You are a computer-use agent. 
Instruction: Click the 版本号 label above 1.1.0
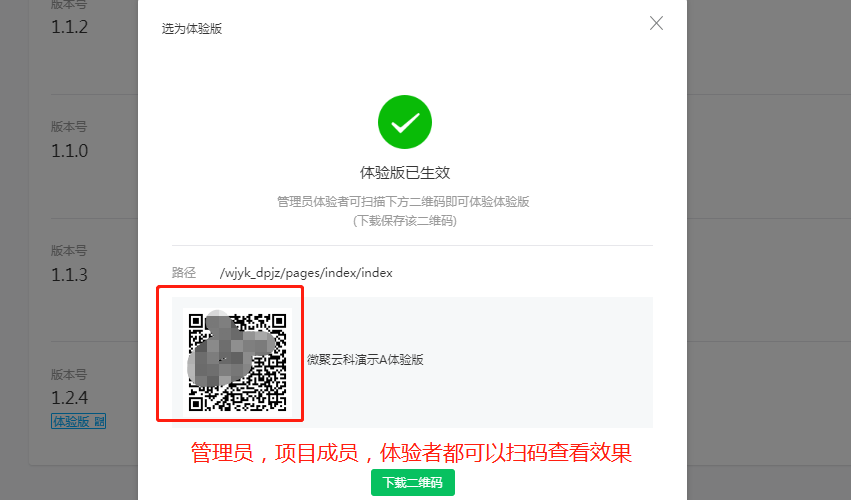[x=69, y=126]
